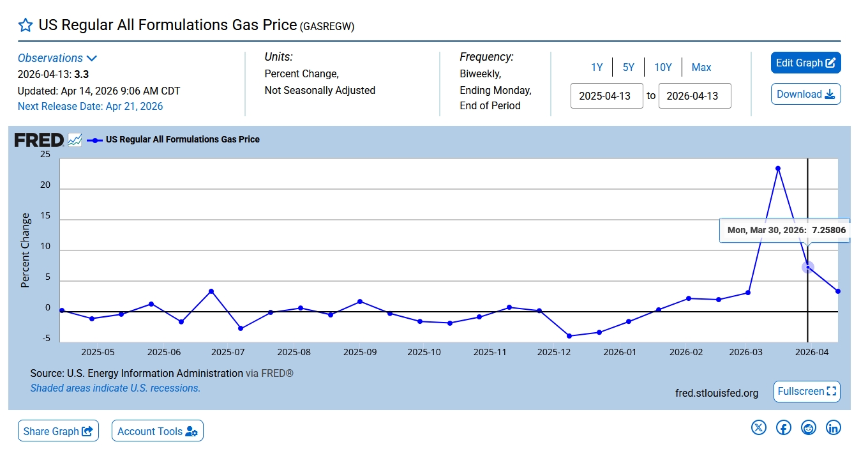Expand the Observations dropdown
This screenshot has width=868, height=451.
click(57, 58)
